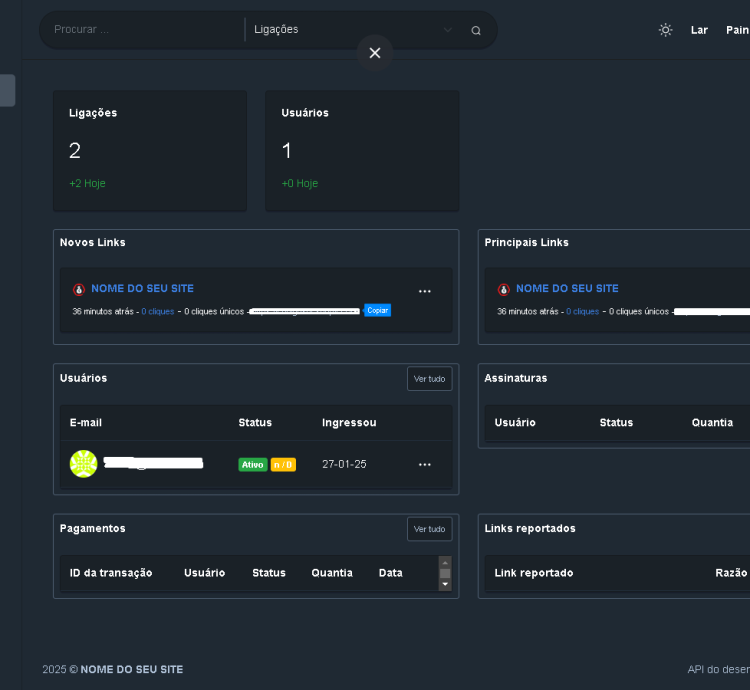Select the Lar menu item
The width and height of the screenshot is (750, 690).
[x=699, y=30]
